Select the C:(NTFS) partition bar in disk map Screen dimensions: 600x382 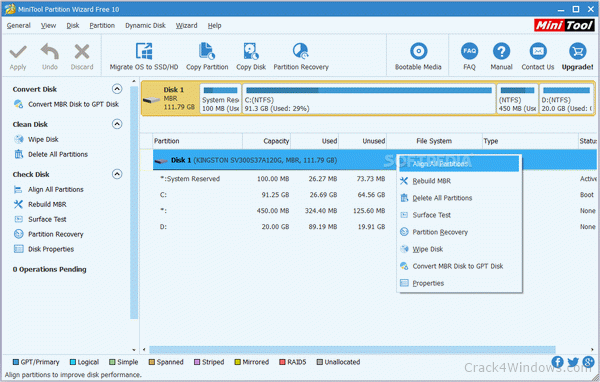369,99
